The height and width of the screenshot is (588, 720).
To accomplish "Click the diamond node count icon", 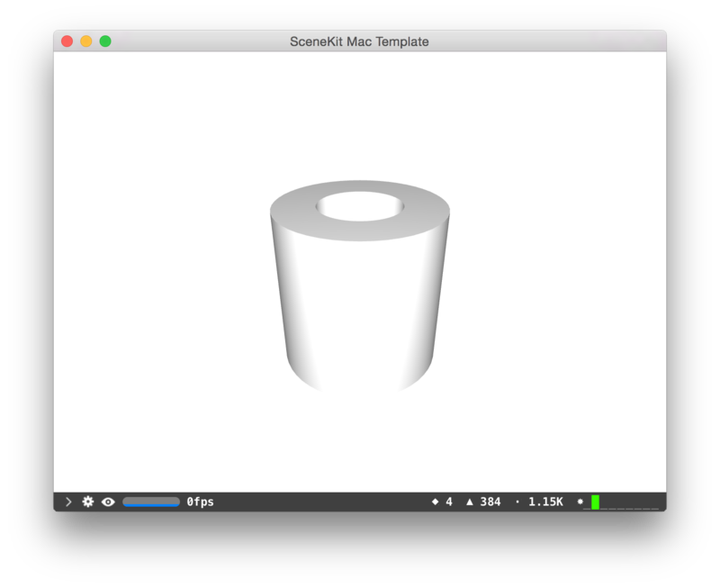I will [x=435, y=502].
